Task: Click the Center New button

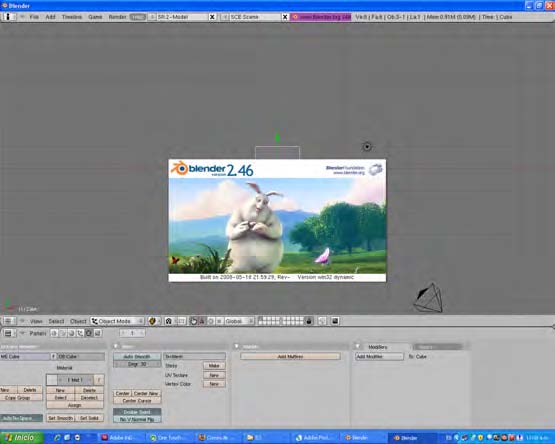Action: click(146, 393)
